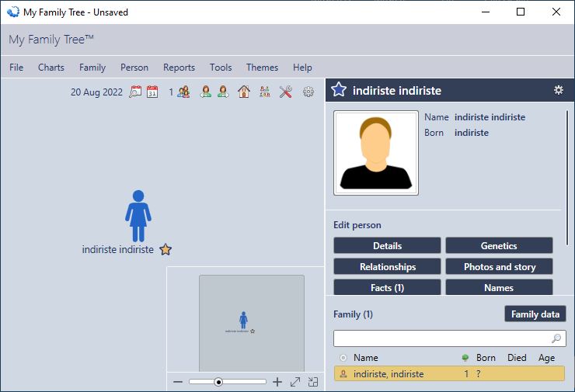Viewport: 575px width, 392px height.
Task: Click the magnifier icon in the family search box
Action: (x=556, y=338)
